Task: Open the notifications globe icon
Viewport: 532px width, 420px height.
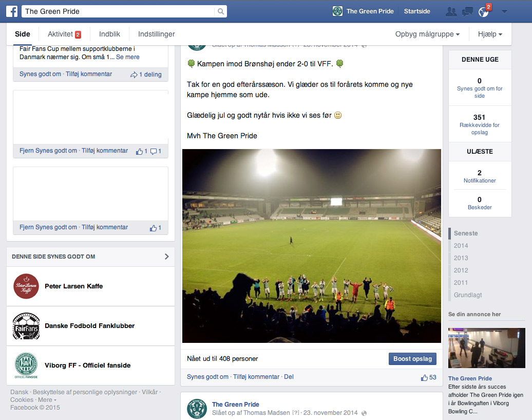Action: pyautogui.click(x=483, y=11)
